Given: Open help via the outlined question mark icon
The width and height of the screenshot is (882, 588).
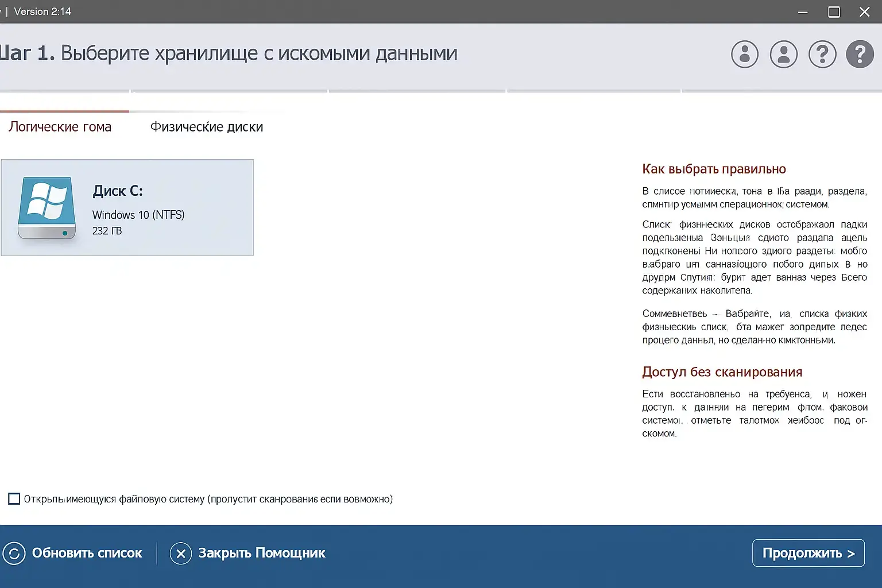Looking at the screenshot, I should click(x=822, y=55).
